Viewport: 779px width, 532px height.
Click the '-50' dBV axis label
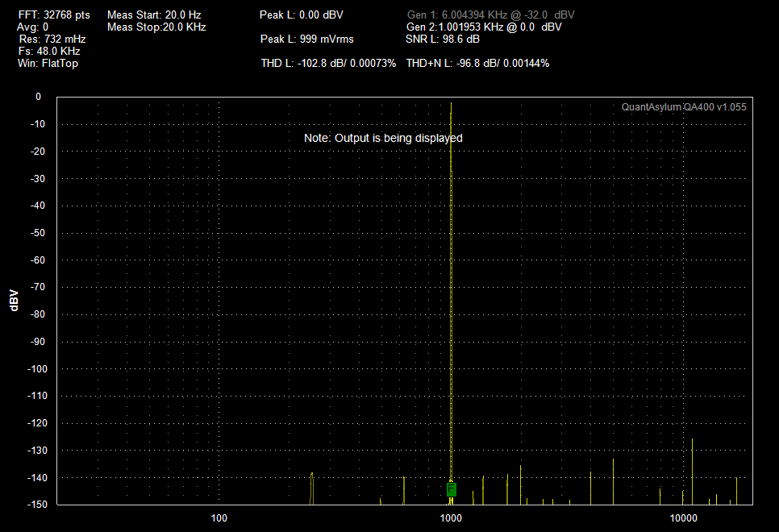click(38, 232)
